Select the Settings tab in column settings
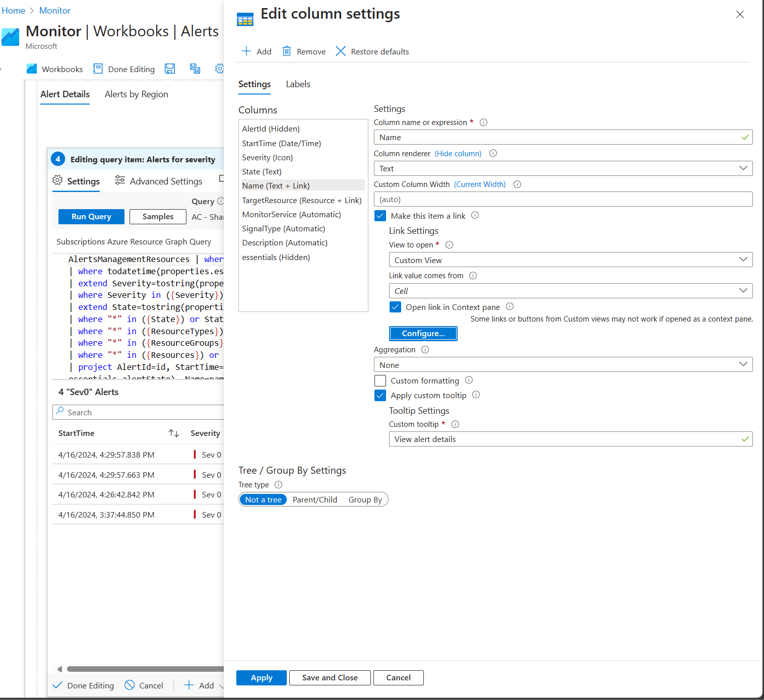The image size is (764, 700). pos(254,84)
